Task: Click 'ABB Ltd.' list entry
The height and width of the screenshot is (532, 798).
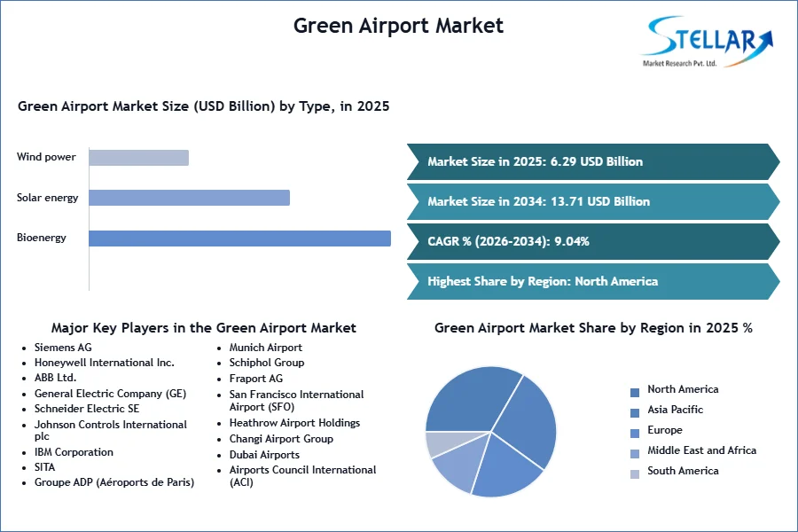Action: pyautogui.click(x=56, y=377)
